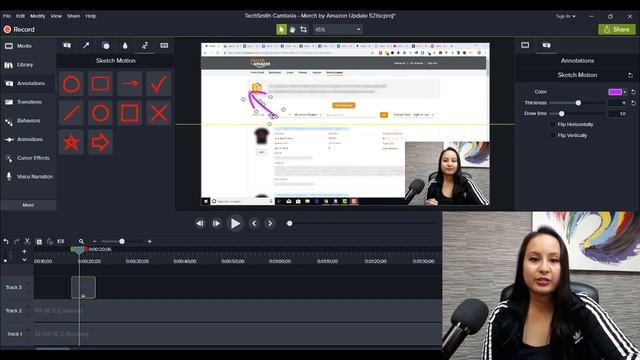This screenshot has height=360, width=640.
Task: Expand track options chevron below plus
Action: [x=24, y=260]
